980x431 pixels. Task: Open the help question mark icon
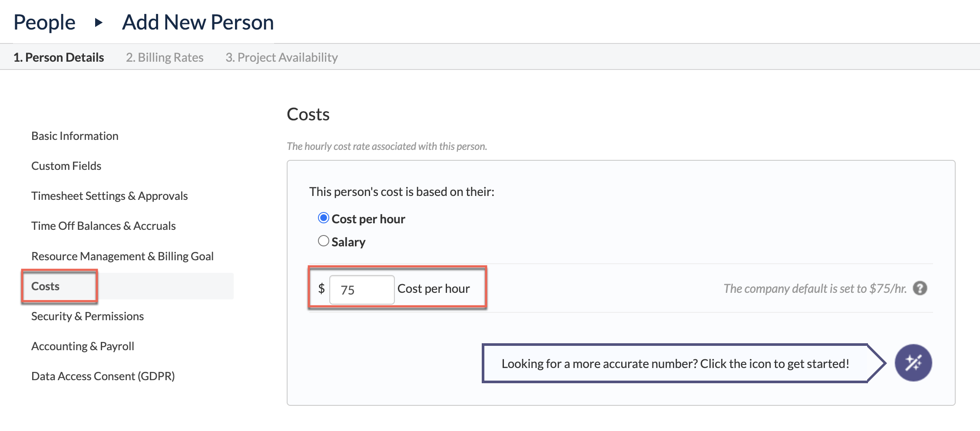pos(920,288)
